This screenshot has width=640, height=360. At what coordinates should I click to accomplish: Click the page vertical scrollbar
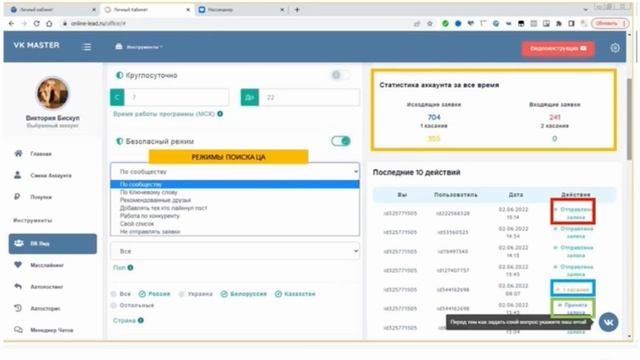coord(629,118)
